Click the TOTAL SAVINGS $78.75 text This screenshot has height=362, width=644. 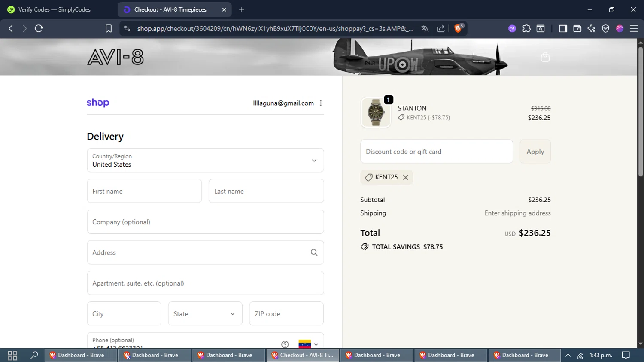click(407, 247)
